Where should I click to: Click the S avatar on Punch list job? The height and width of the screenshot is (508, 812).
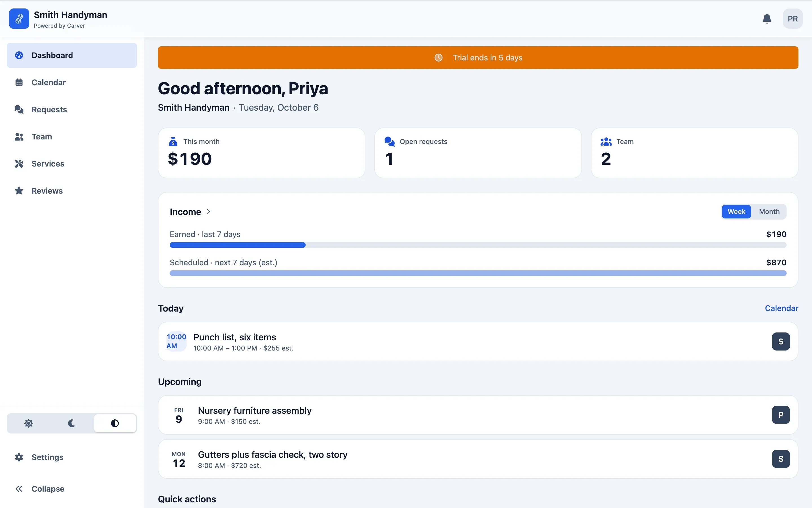pos(781,341)
